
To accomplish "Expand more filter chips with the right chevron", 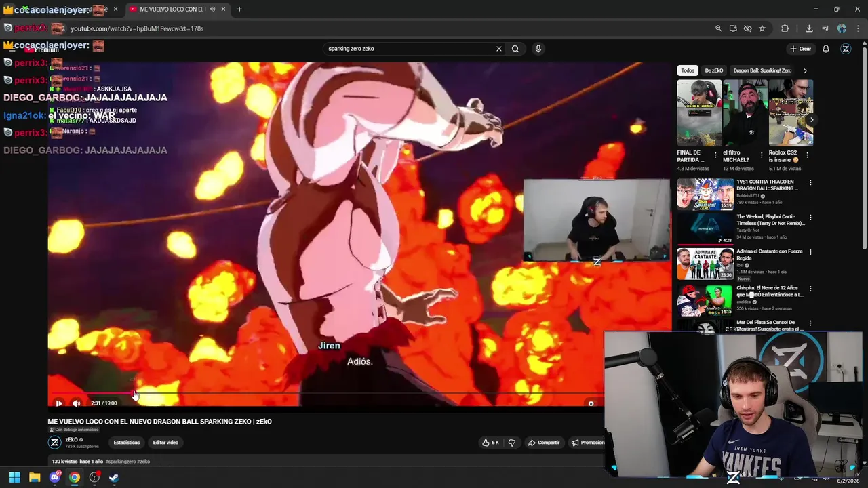I will (805, 70).
